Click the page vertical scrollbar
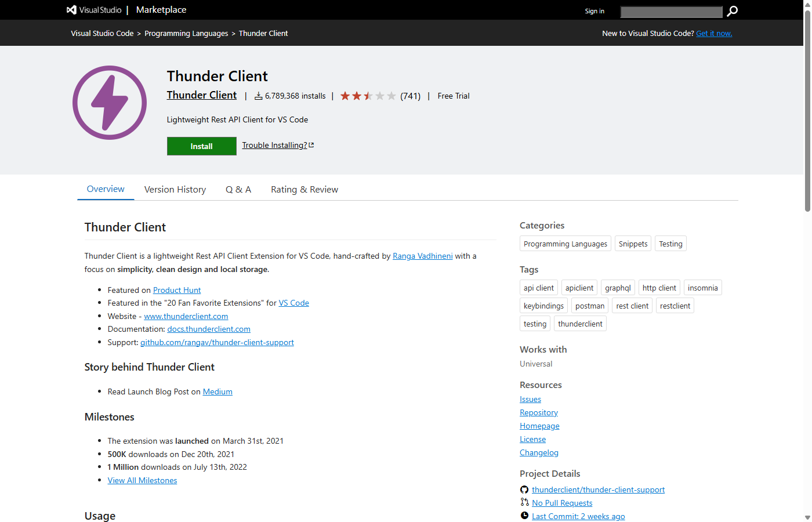 (807, 110)
